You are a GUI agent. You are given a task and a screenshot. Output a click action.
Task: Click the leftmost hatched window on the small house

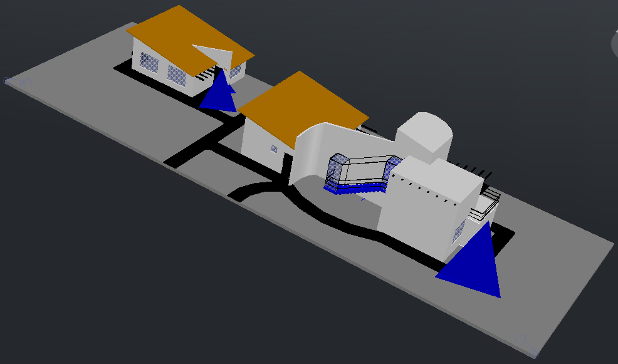tap(149, 62)
